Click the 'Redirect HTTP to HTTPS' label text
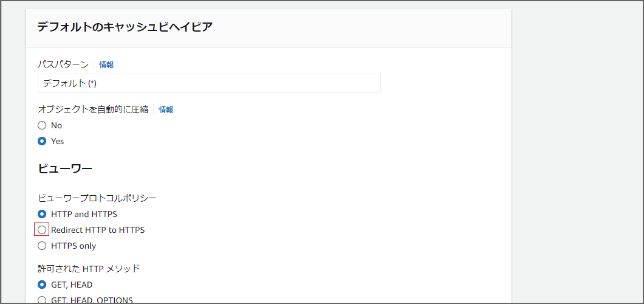The height and width of the screenshot is (304, 644). 98,230
